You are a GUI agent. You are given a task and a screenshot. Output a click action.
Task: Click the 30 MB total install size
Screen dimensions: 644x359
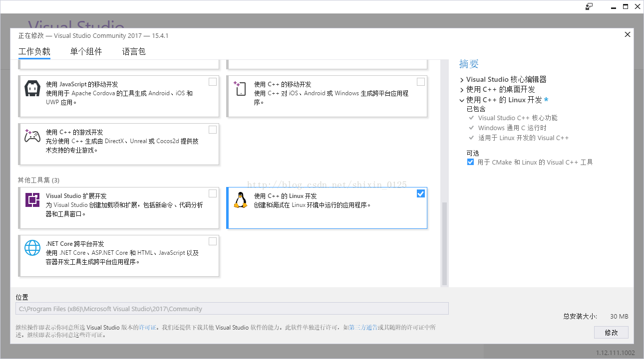619,317
